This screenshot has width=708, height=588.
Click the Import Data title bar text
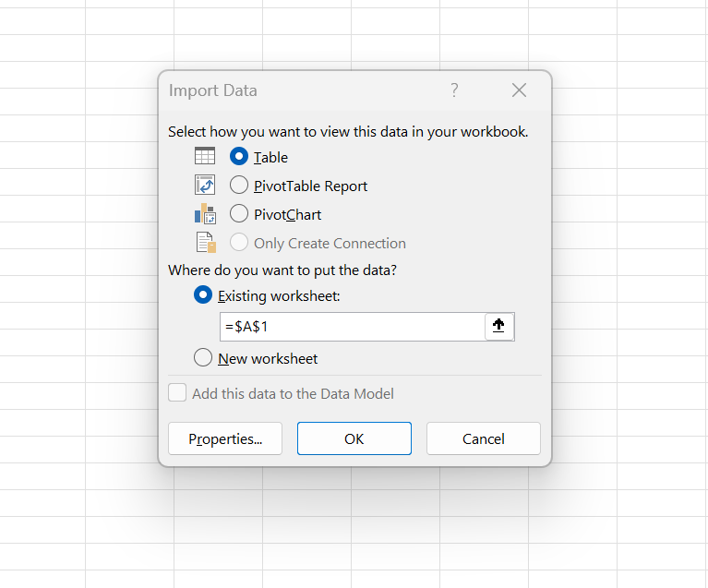tap(213, 90)
